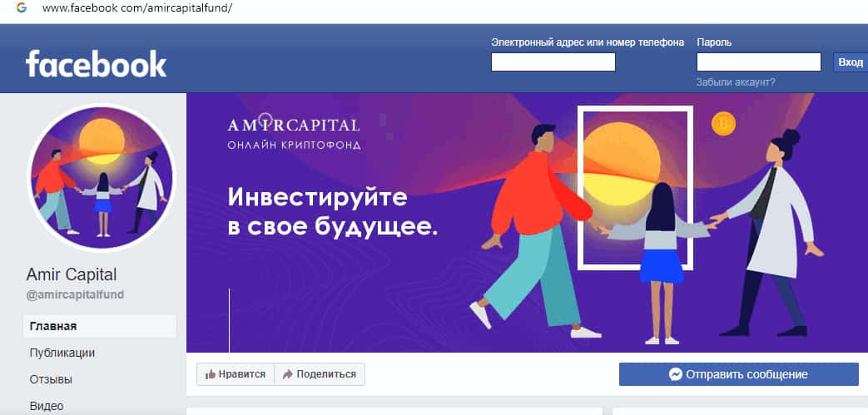Screen dimensions: 868x415
Task: Focus the Пароль password field
Action: (758, 62)
